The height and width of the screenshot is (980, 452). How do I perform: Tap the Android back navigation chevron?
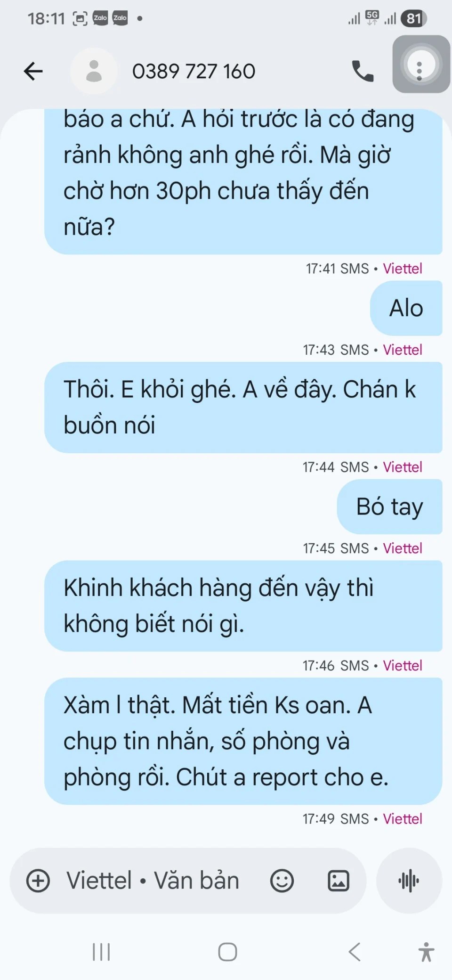(355, 952)
